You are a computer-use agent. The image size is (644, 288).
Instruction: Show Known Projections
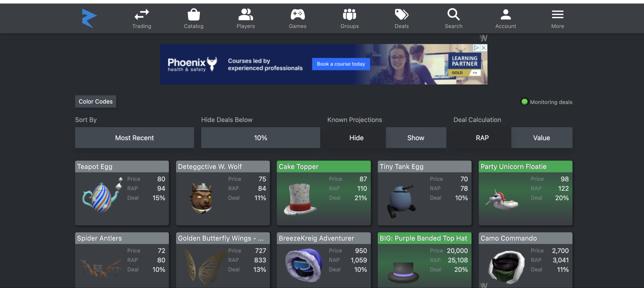(x=416, y=138)
